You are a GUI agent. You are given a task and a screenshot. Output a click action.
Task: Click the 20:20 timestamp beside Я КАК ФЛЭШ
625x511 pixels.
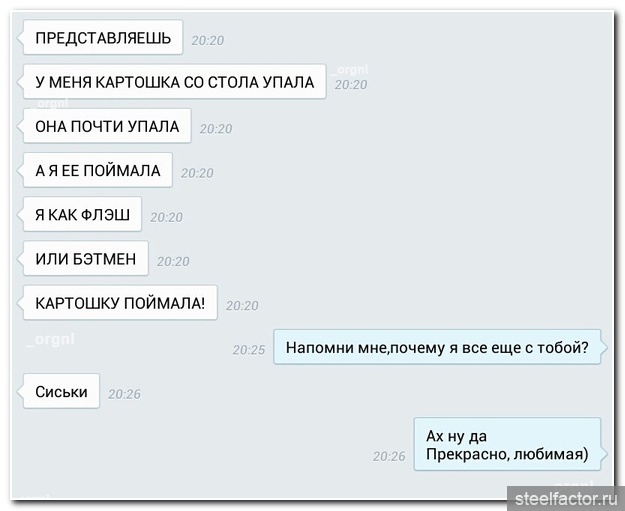[x=166, y=217]
